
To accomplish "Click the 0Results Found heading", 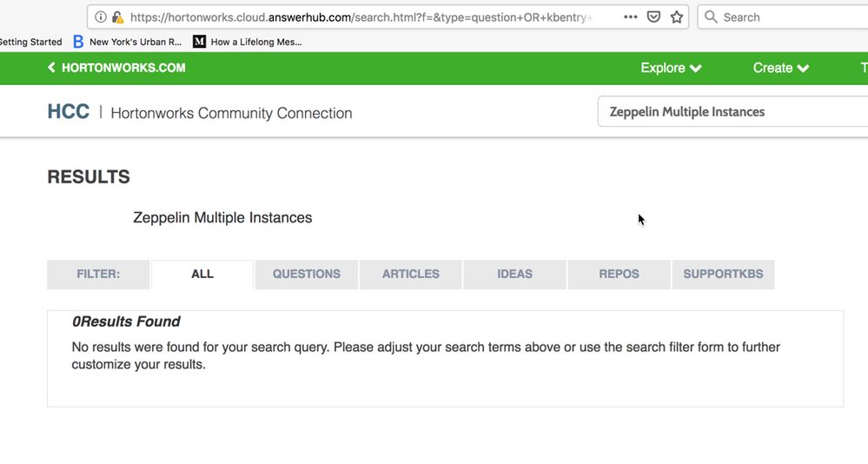I will pos(126,321).
